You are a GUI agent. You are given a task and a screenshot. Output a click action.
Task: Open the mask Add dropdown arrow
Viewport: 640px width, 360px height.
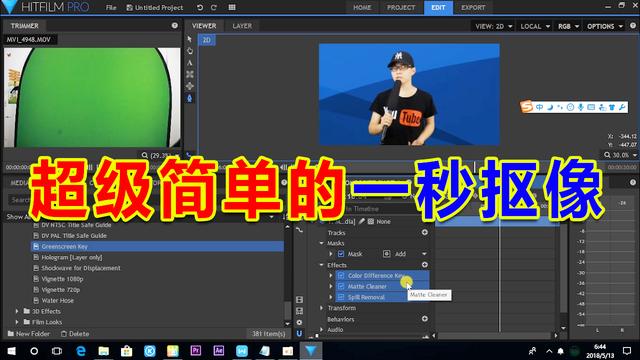424,254
